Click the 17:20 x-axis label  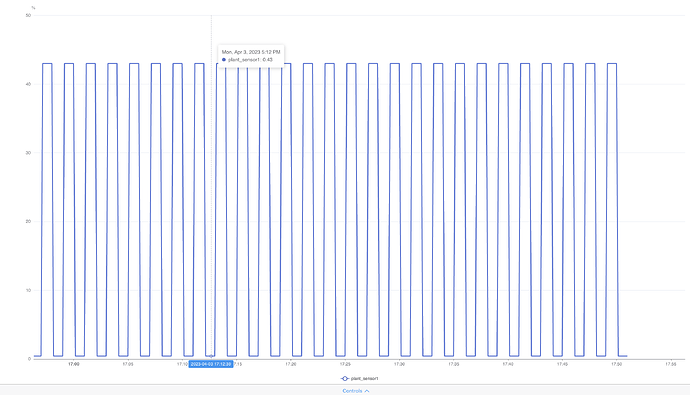[x=290, y=364]
